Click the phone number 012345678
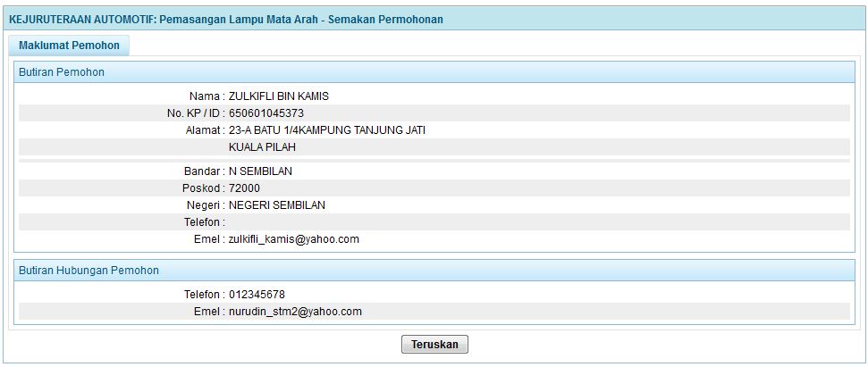 [257, 295]
